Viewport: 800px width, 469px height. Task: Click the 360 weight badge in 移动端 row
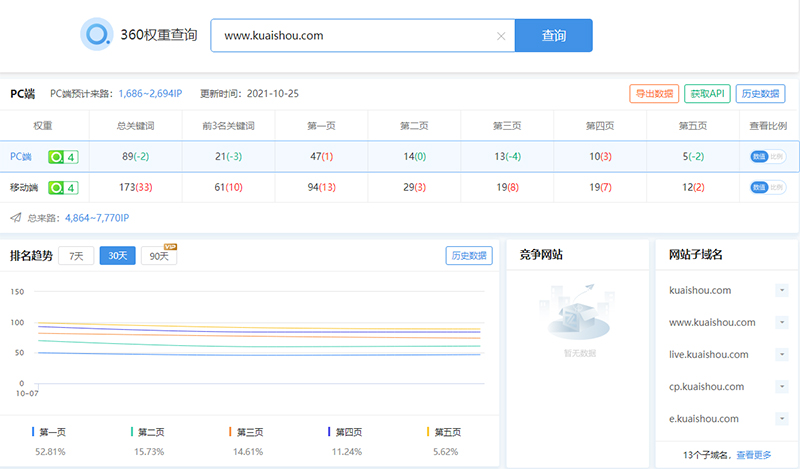pyautogui.click(x=63, y=188)
